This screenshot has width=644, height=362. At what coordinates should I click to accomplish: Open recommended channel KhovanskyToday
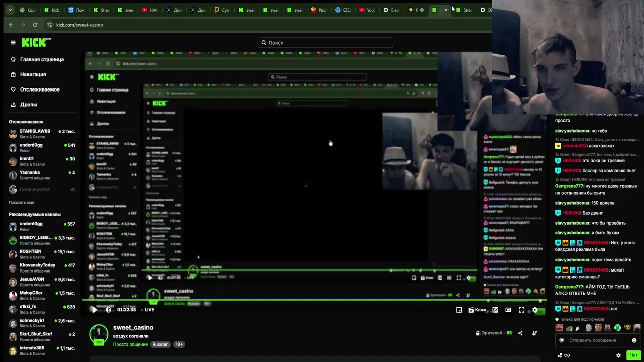42,267
